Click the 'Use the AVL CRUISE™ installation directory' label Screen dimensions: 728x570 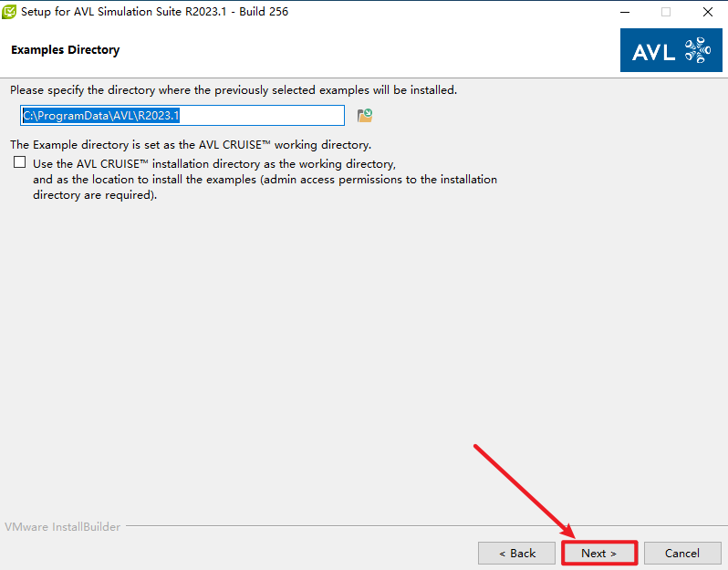[x=214, y=164]
